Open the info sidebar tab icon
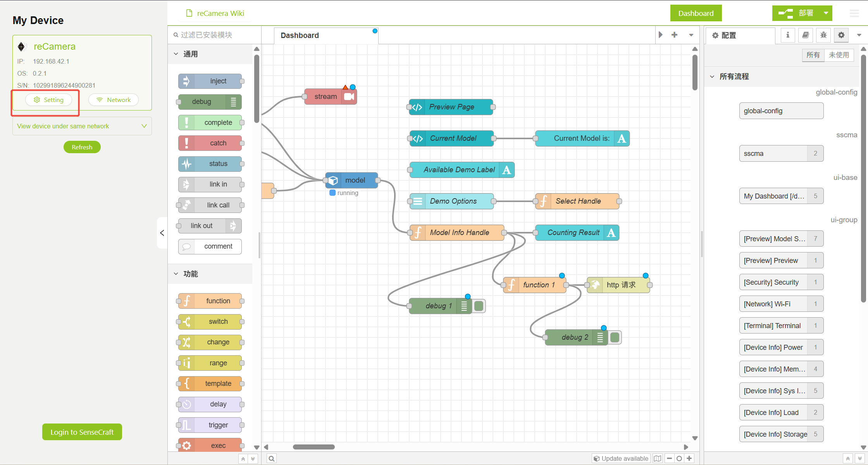Screen dimensions: 868x465 click(x=787, y=35)
